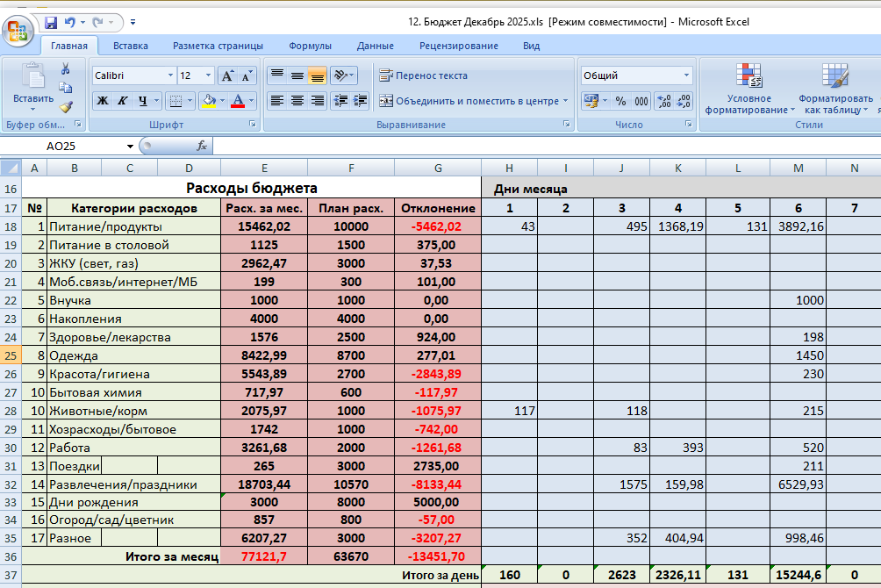
Task: Select column E header
Action: (264, 168)
